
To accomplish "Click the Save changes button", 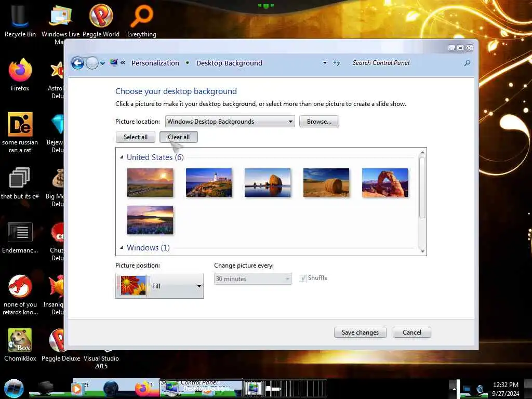I will (x=360, y=332).
